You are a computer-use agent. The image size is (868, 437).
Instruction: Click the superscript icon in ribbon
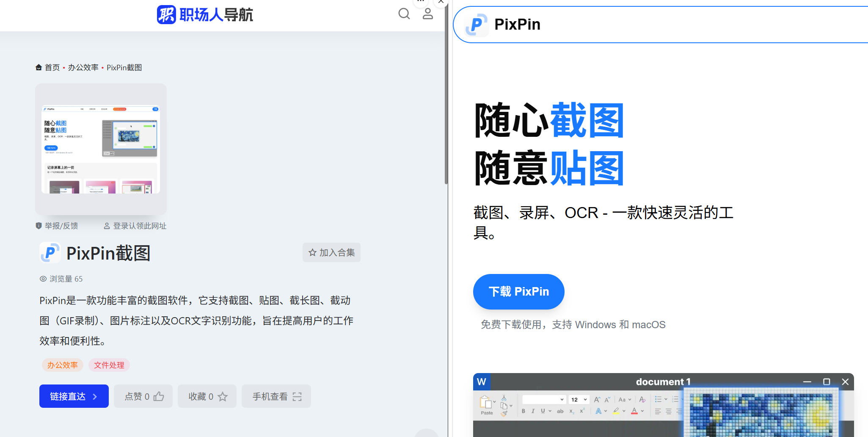(x=582, y=411)
